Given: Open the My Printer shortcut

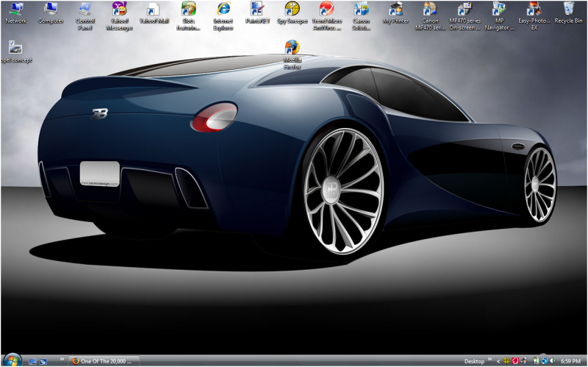Looking at the screenshot, I should pos(395,10).
